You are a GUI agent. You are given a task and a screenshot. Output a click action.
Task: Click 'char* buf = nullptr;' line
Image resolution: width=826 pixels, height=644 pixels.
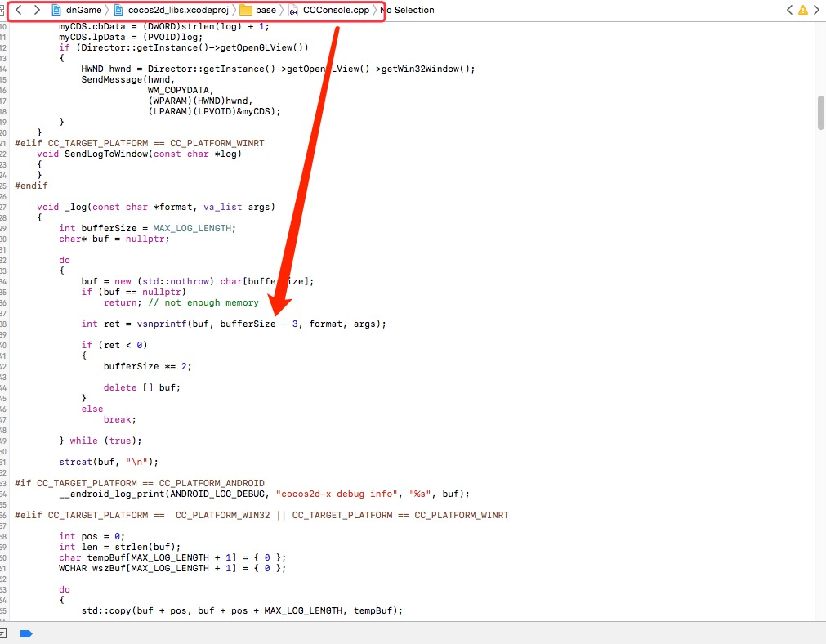pos(114,239)
